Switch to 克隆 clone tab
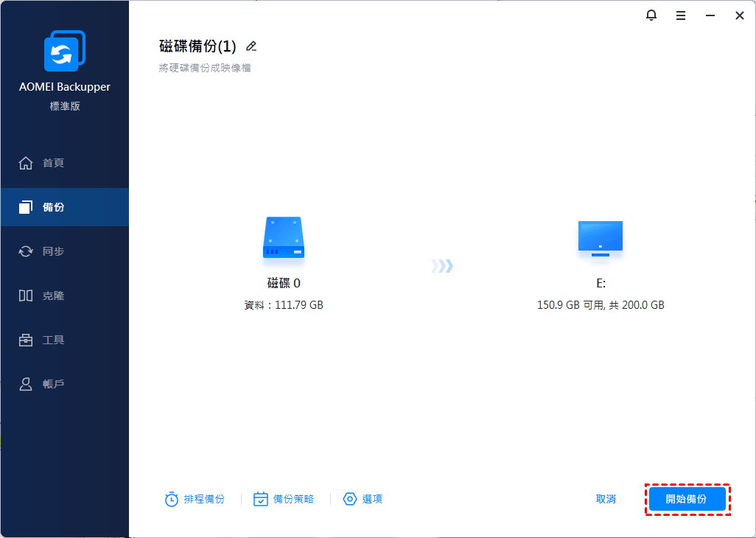This screenshot has height=538, width=756. pos(65,296)
